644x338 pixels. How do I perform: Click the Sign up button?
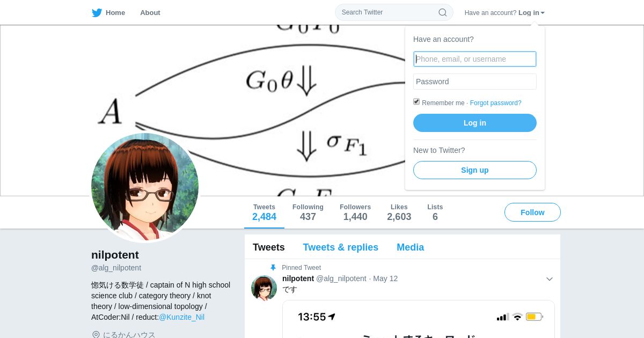(475, 170)
